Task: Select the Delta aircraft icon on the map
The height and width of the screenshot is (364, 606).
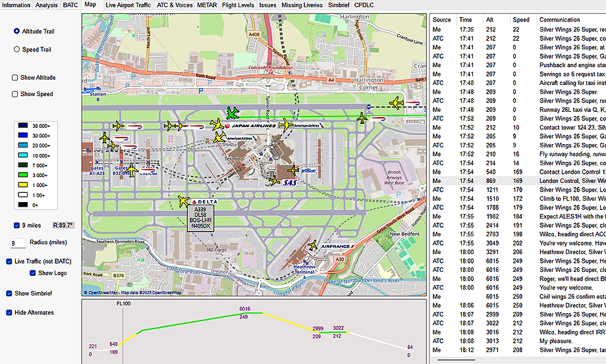Action: [x=184, y=200]
